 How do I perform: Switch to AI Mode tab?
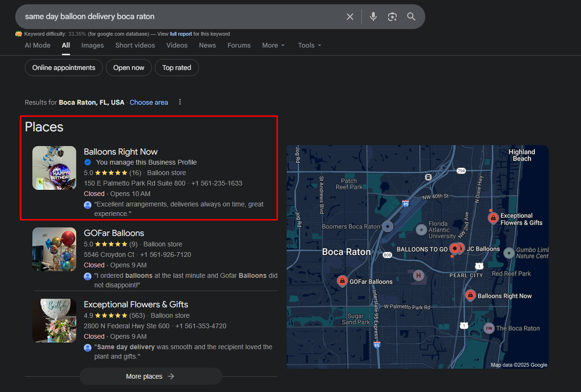point(38,45)
